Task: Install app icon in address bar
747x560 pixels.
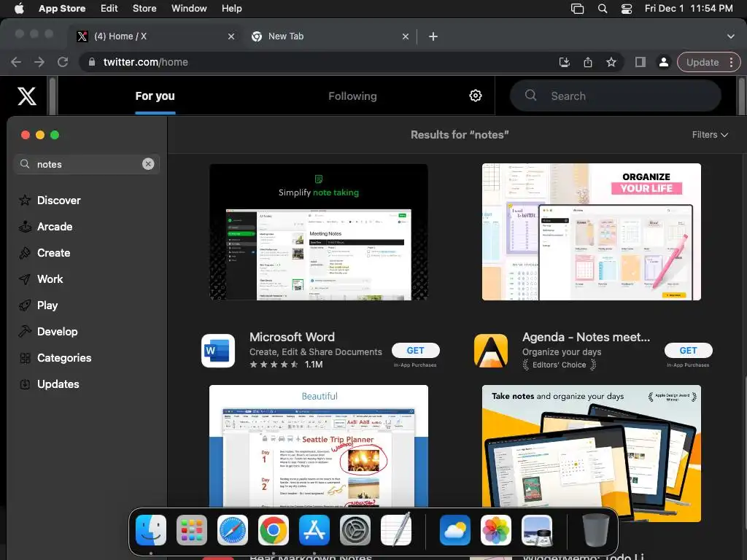Action: coord(565,63)
